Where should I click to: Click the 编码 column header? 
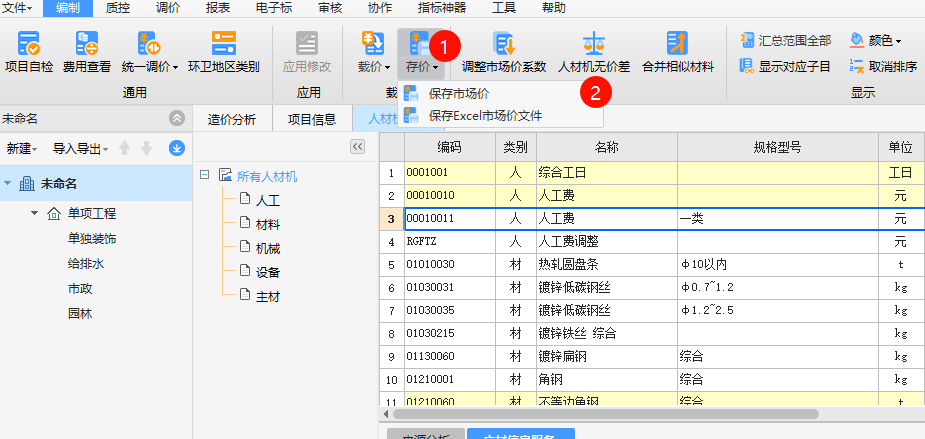click(450, 148)
